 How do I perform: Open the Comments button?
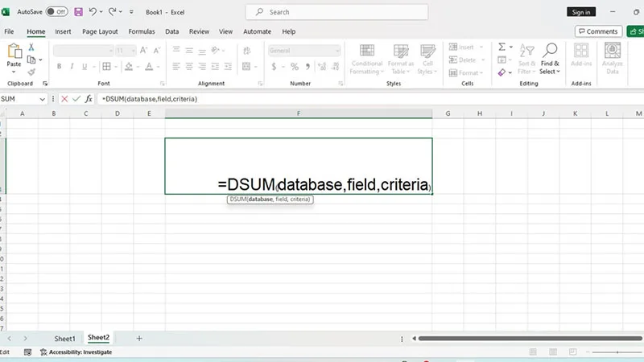pyautogui.click(x=598, y=31)
